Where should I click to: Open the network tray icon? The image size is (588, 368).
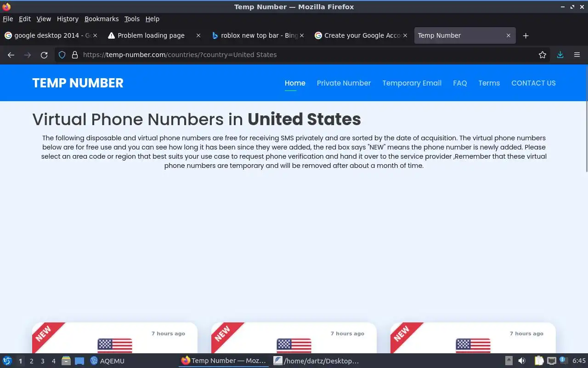click(551, 361)
